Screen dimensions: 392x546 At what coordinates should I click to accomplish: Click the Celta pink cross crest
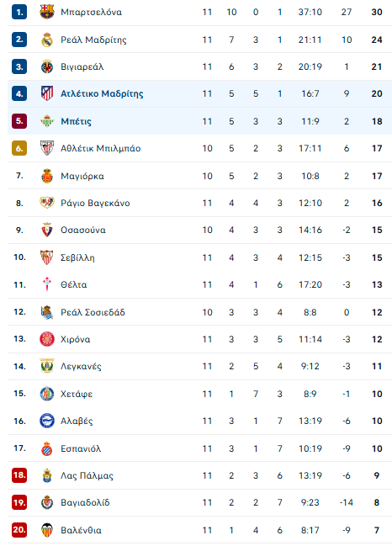coord(46,285)
